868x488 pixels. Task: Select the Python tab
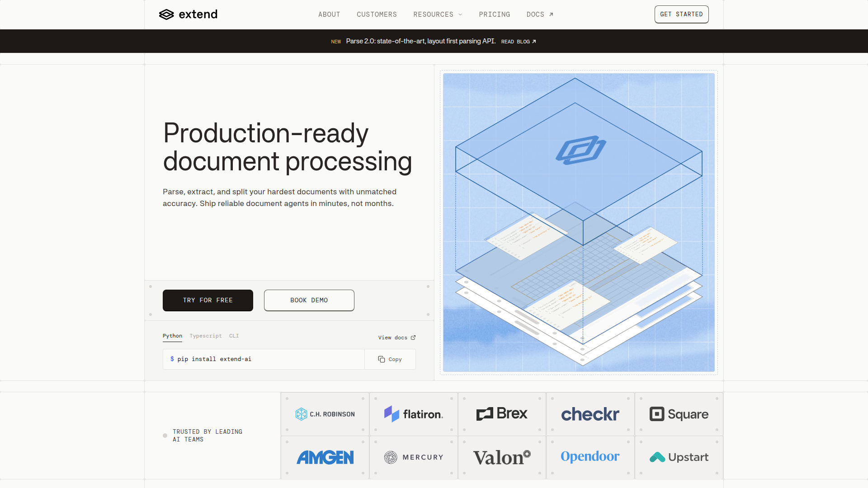click(172, 336)
